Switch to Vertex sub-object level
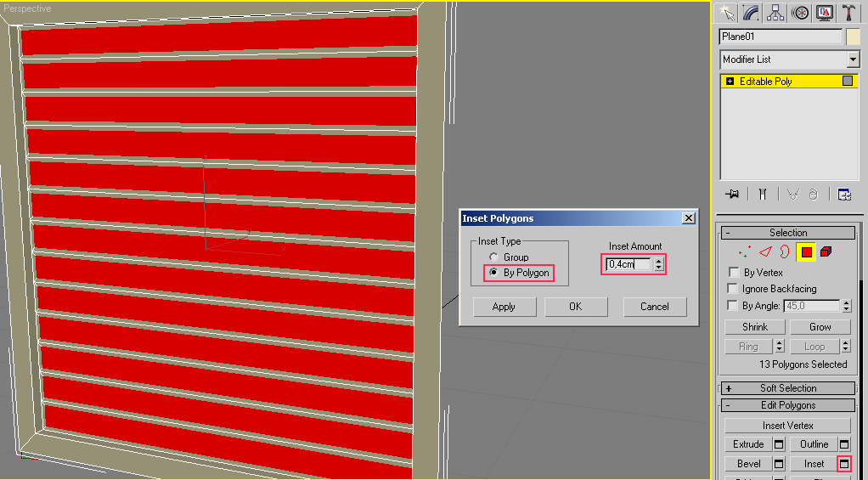The width and height of the screenshot is (868, 480). (x=745, y=252)
